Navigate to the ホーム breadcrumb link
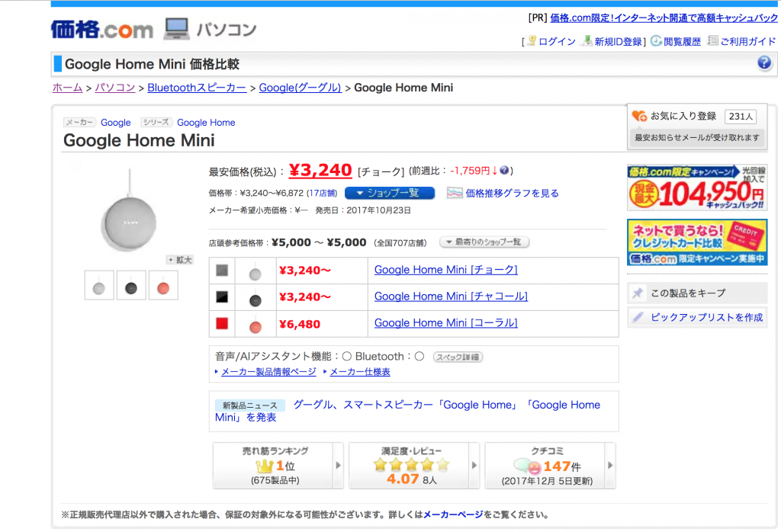Viewport: 781px width, 532px height. pyautogui.click(x=67, y=88)
